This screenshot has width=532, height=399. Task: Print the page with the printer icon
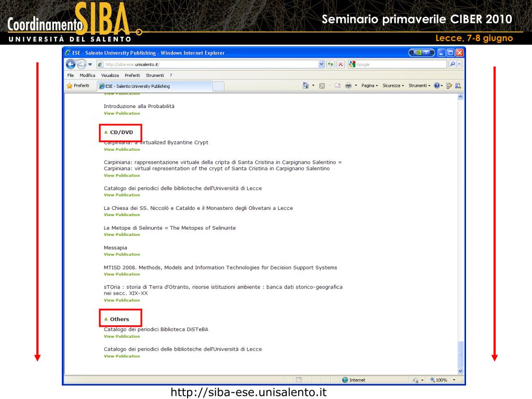[x=348, y=86]
